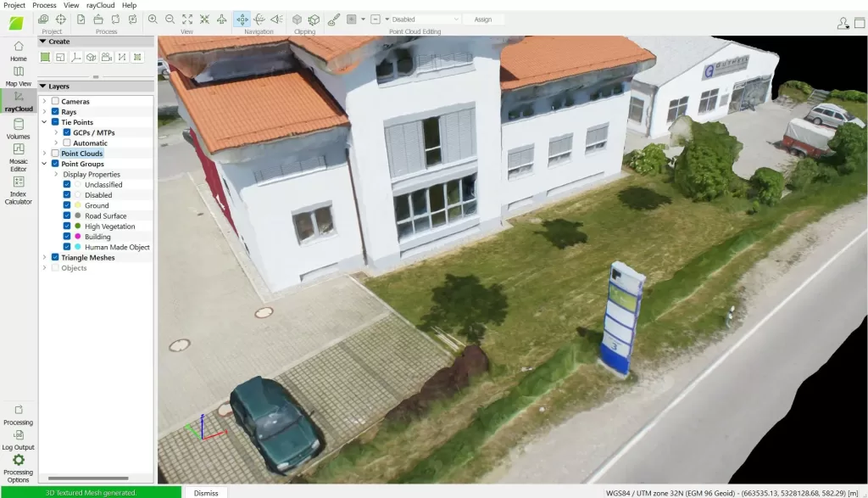
Task: Toggle the Point Groups checkbox
Action: [x=55, y=164]
